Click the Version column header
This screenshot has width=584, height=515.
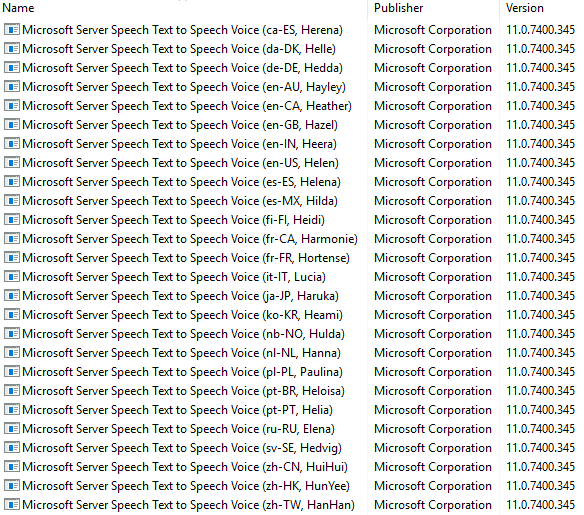tap(524, 8)
